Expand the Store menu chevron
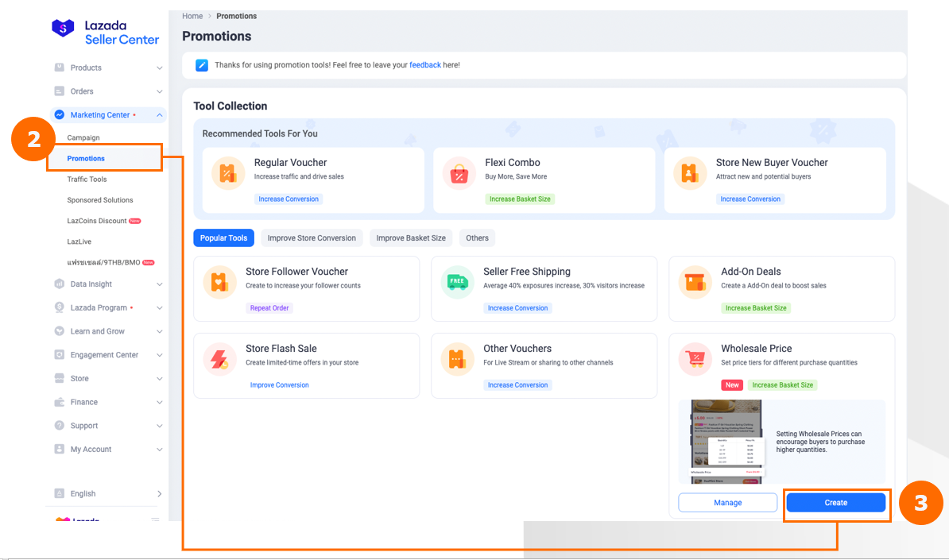The width and height of the screenshot is (949, 560). pyautogui.click(x=159, y=378)
